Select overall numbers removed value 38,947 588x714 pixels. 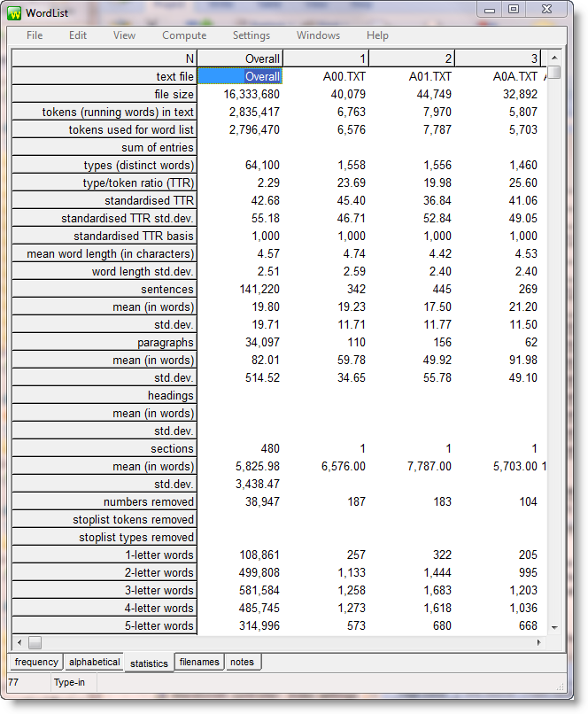click(x=263, y=502)
